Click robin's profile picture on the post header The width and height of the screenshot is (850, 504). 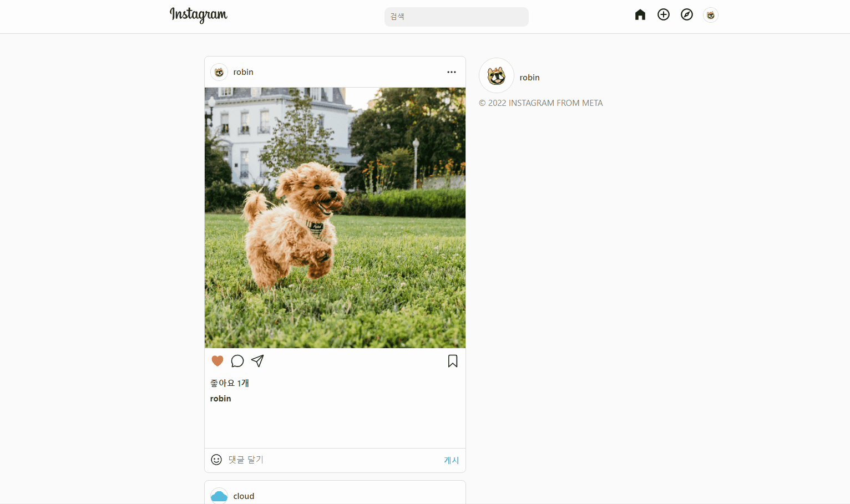click(219, 72)
